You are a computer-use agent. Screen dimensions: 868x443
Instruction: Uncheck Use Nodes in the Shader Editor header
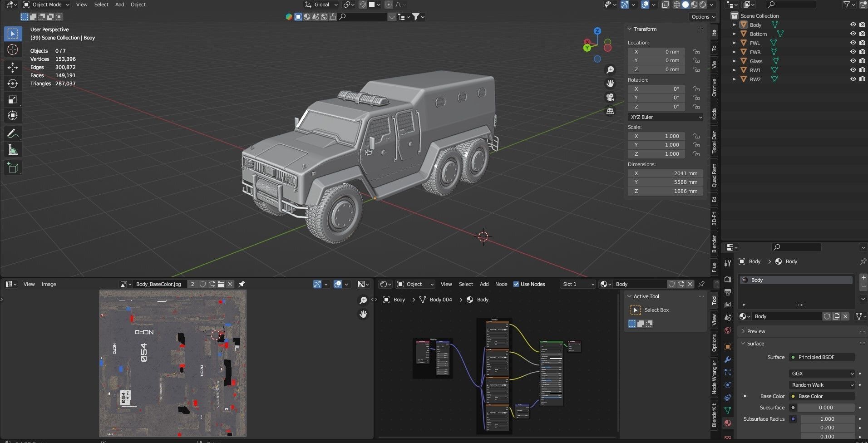516,284
